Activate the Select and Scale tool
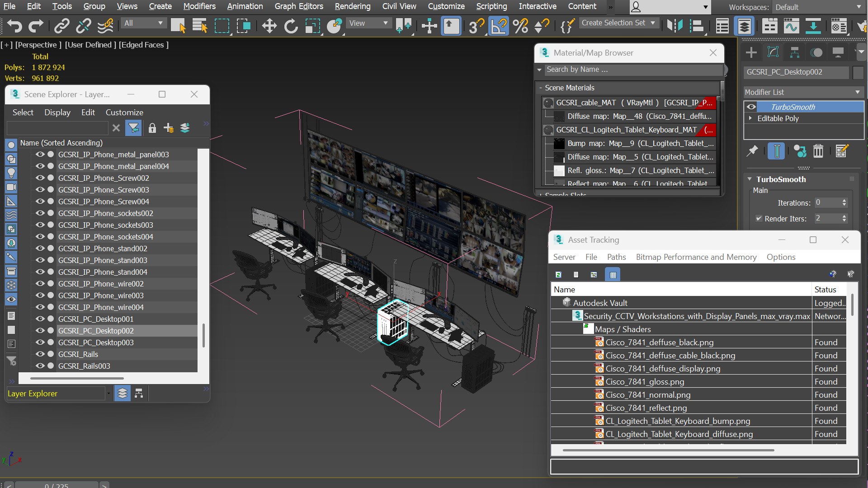Screen dimensions: 868x488 click(x=313, y=26)
